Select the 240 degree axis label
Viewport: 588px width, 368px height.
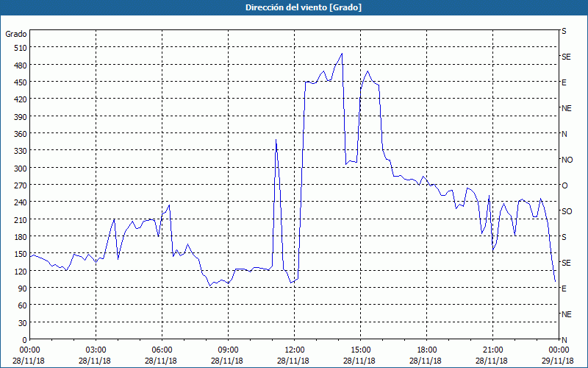(x=21, y=202)
